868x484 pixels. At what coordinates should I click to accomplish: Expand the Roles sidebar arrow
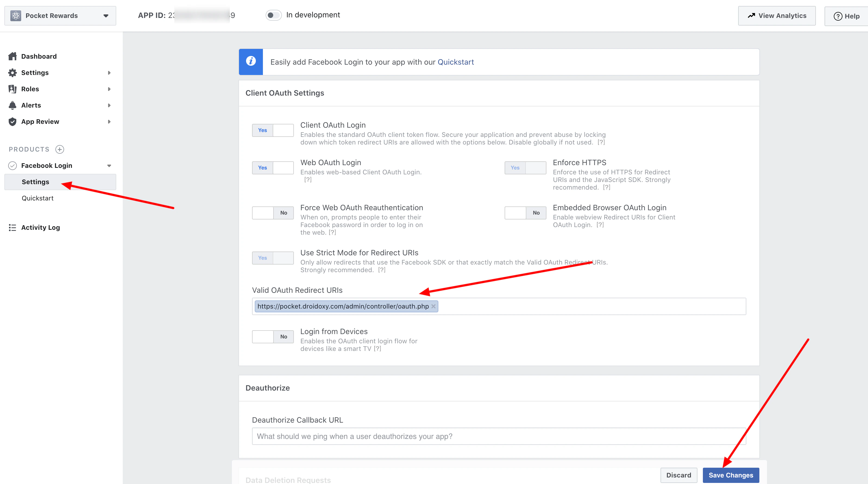109,89
